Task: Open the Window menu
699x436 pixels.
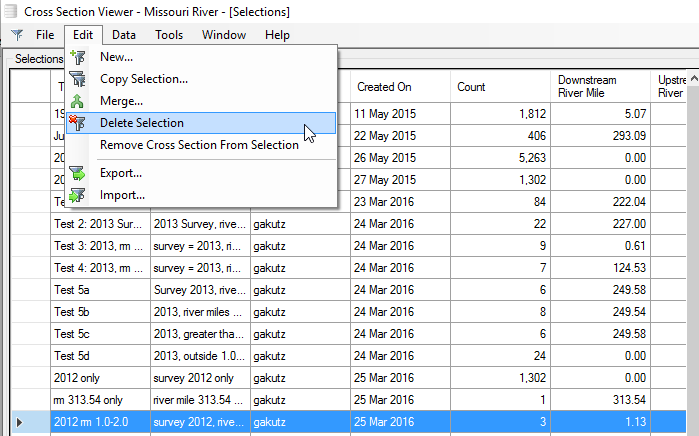Action: click(223, 35)
